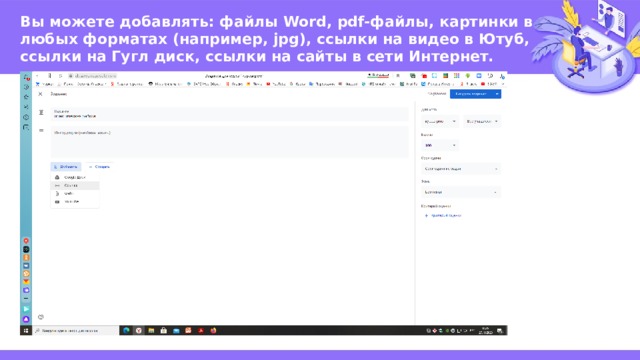Choose Link in the Add menu
This screenshot has width=640, height=360.
[75, 185]
